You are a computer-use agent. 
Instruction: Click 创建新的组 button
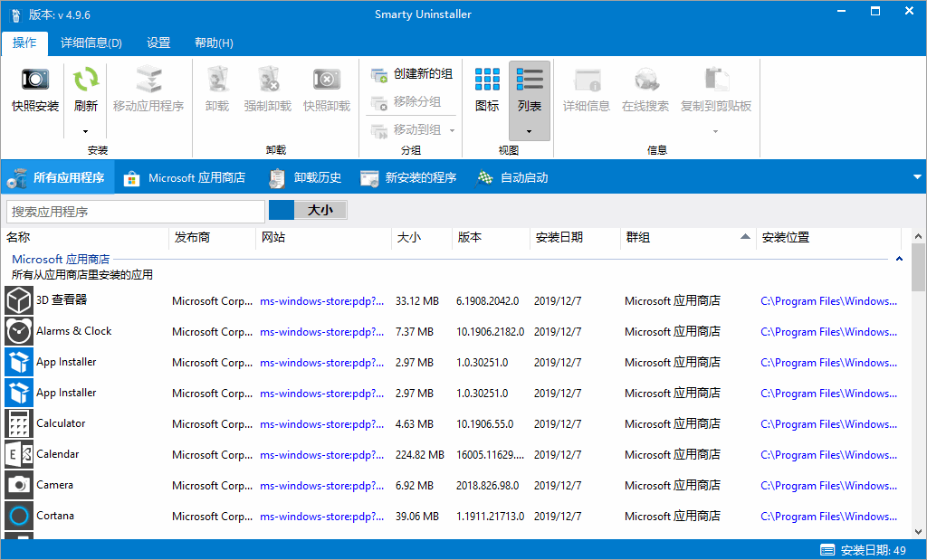[412, 74]
